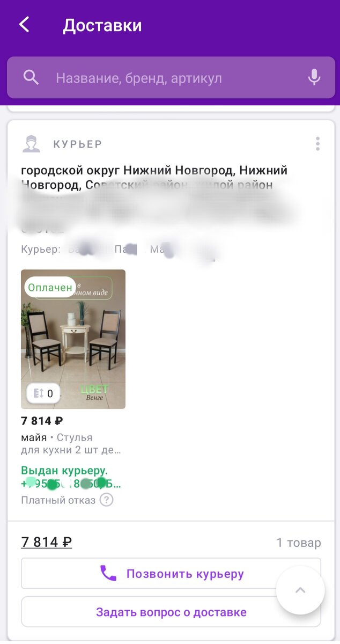The image size is (340, 644).
Task: Tap the Оплачен status badge
Action: pyautogui.click(x=50, y=287)
